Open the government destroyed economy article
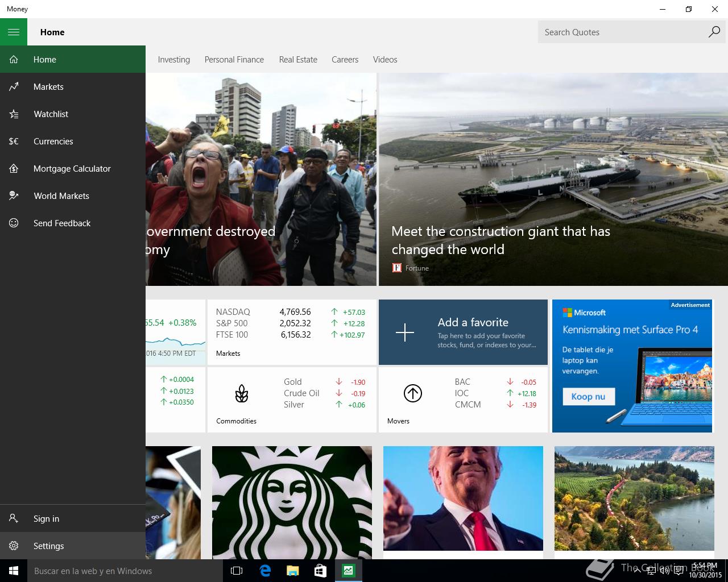 click(210, 240)
